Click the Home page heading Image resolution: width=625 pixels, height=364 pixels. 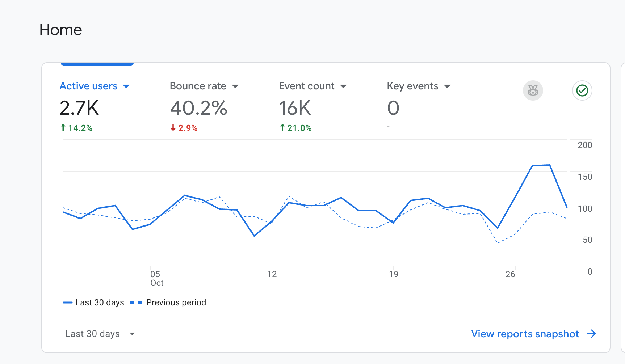61,30
